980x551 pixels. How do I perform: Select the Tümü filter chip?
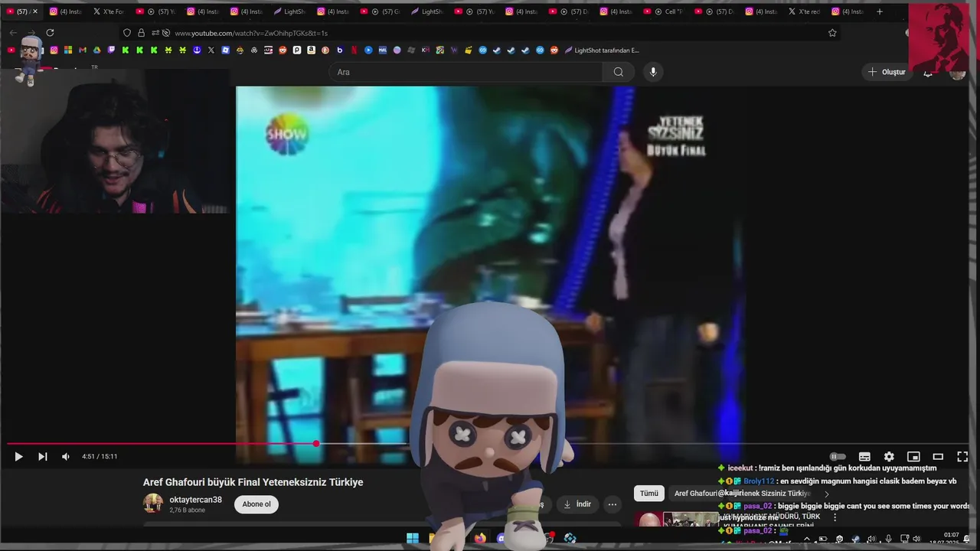(x=649, y=494)
